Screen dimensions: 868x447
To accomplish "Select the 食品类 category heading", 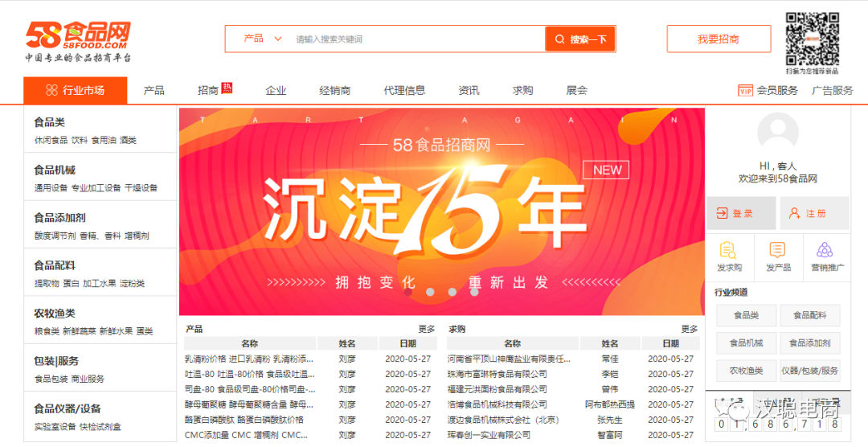I will [49, 122].
